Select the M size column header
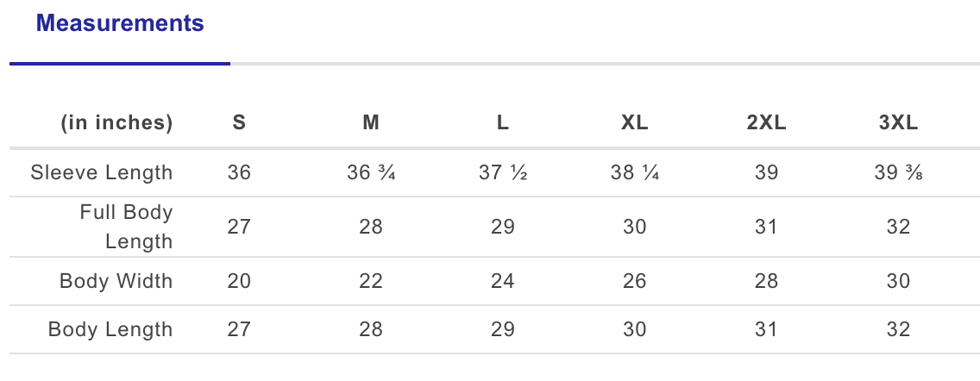Viewport: 980px width, 381px height. tap(371, 123)
